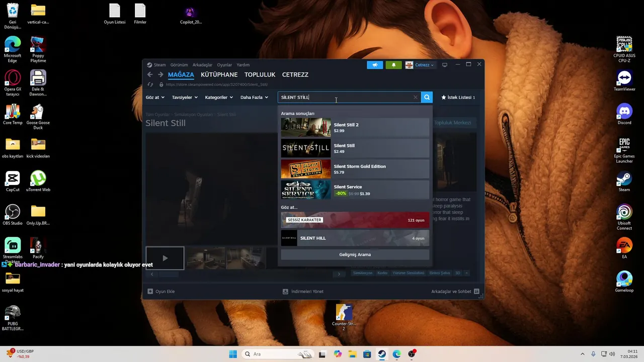Open the USD/GBP taskbar widget
The image size is (644, 362).
pyautogui.click(x=19, y=354)
